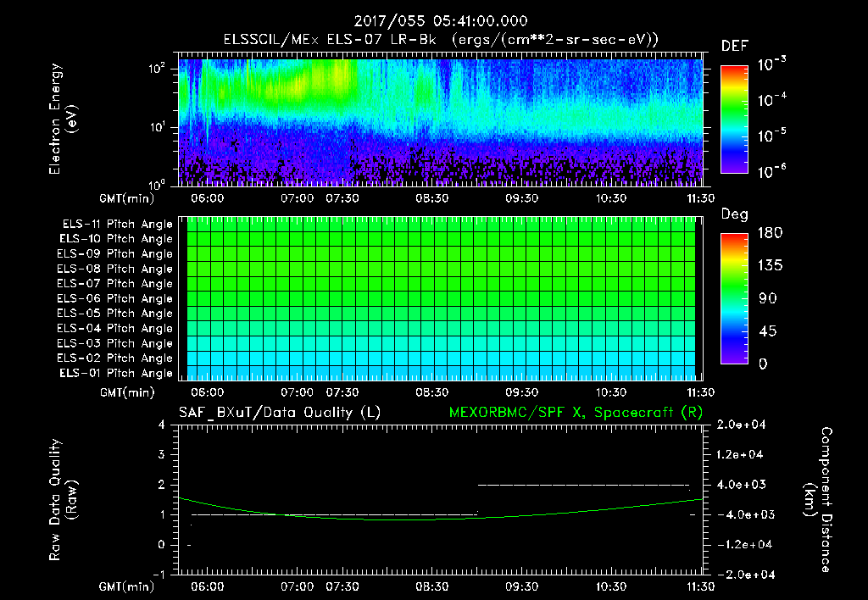The height and width of the screenshot is (600, 868).
Task: Click the timestamp title 2017/055 05:41:00.000
Action: [x=441, y=21]
